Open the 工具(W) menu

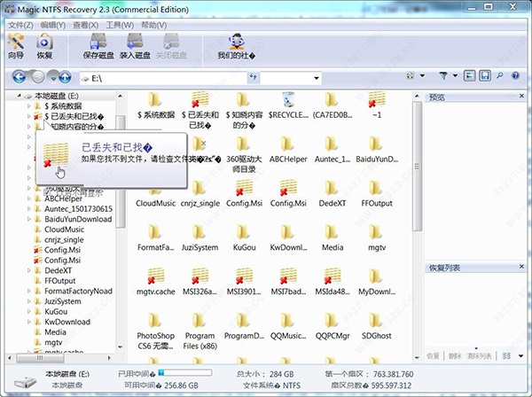click(120, 25)
